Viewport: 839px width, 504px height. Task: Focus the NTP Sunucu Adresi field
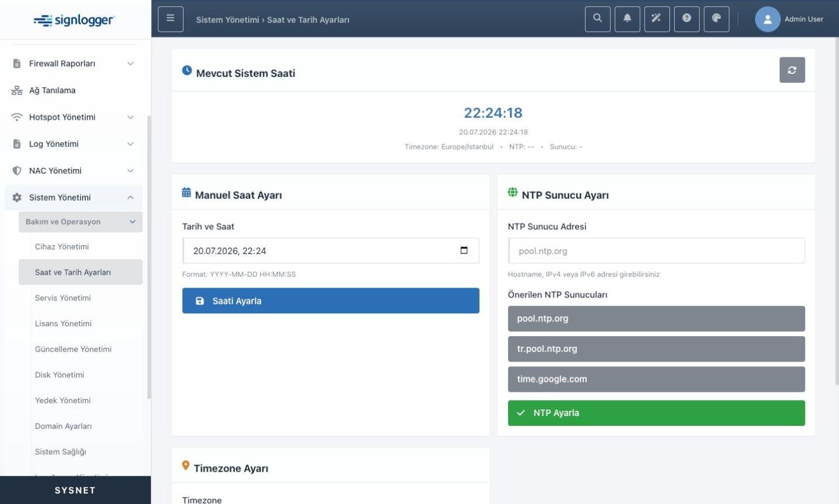pos(657,251)
